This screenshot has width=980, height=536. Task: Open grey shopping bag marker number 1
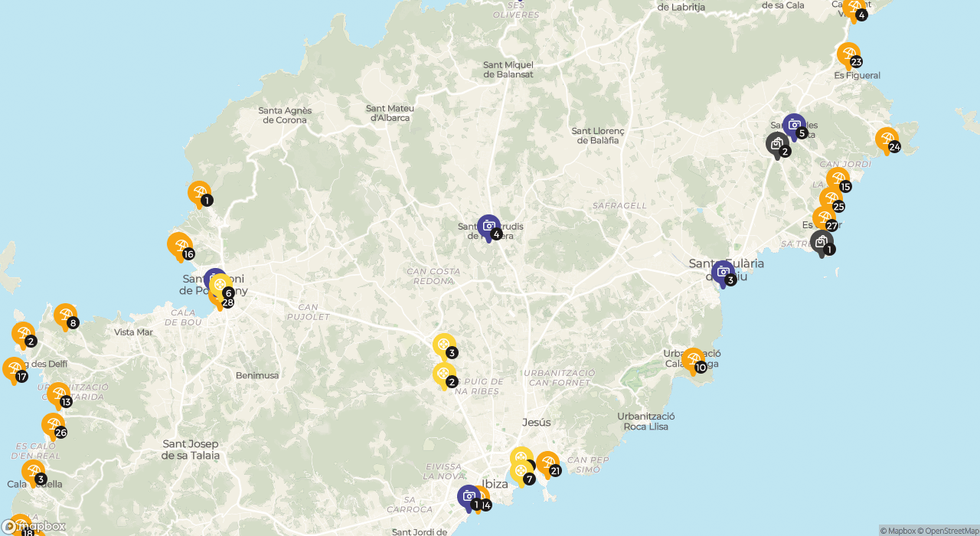[822, 242]
